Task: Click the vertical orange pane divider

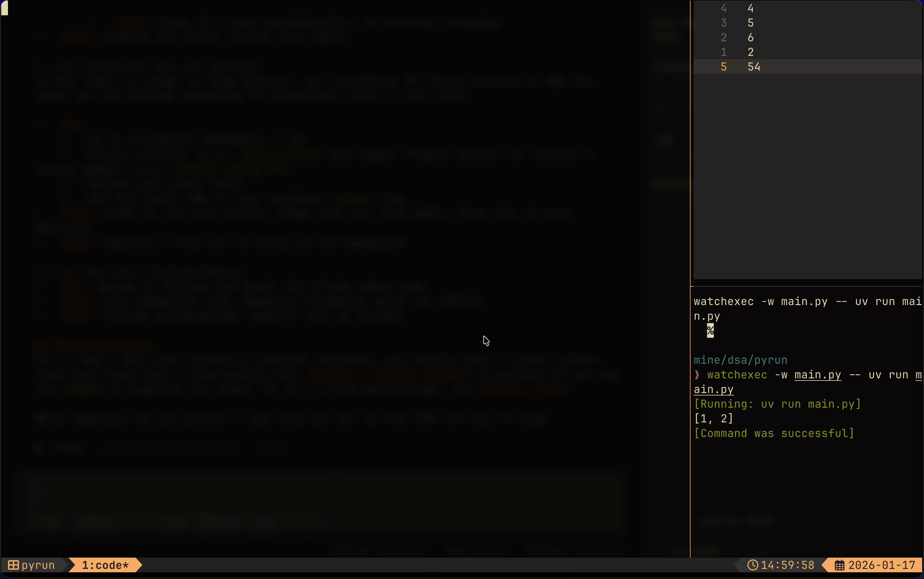Action: click(x=690, y=153)
